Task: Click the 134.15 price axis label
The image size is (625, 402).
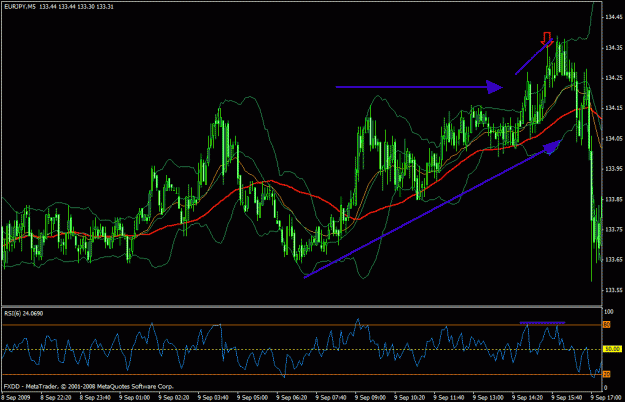Action: [x=613, y=108]
